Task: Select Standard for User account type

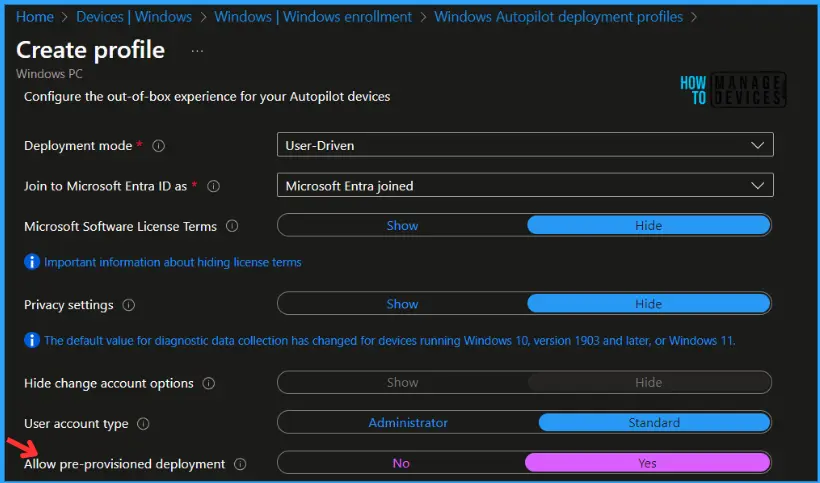Action: pos(654,422)
